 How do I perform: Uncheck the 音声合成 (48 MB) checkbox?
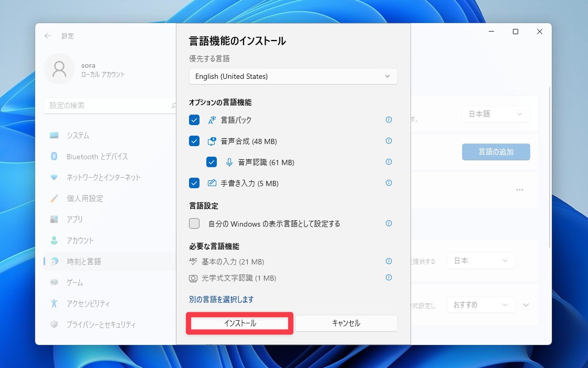tap(194, 141)
